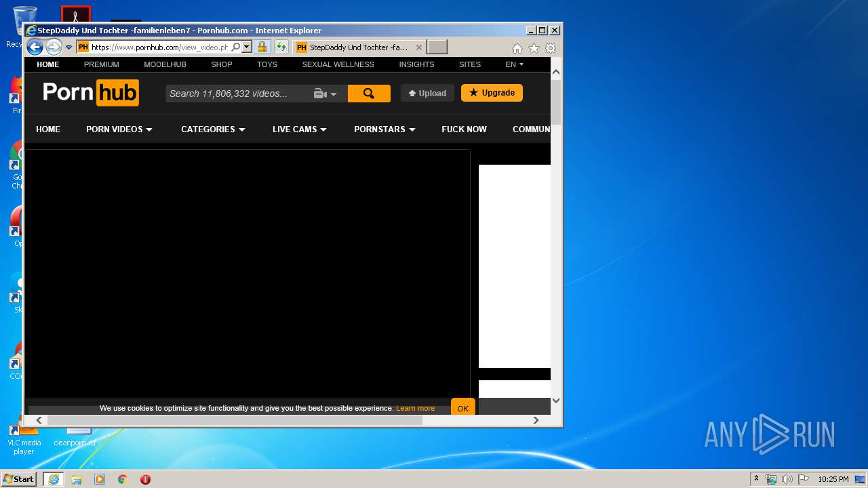This screenshot has width=868, height=488.
Task: Open the Windows Start menu
Action: tap(19, 479)
